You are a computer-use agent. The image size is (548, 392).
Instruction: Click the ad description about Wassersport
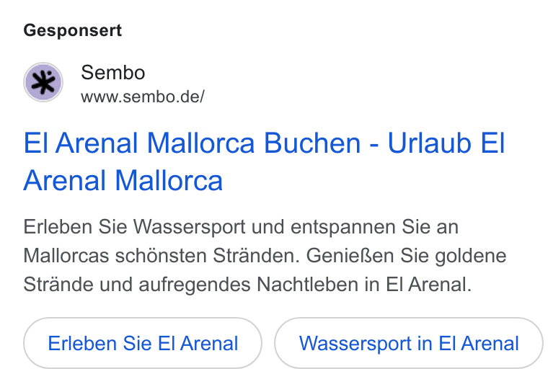[265, 256]
